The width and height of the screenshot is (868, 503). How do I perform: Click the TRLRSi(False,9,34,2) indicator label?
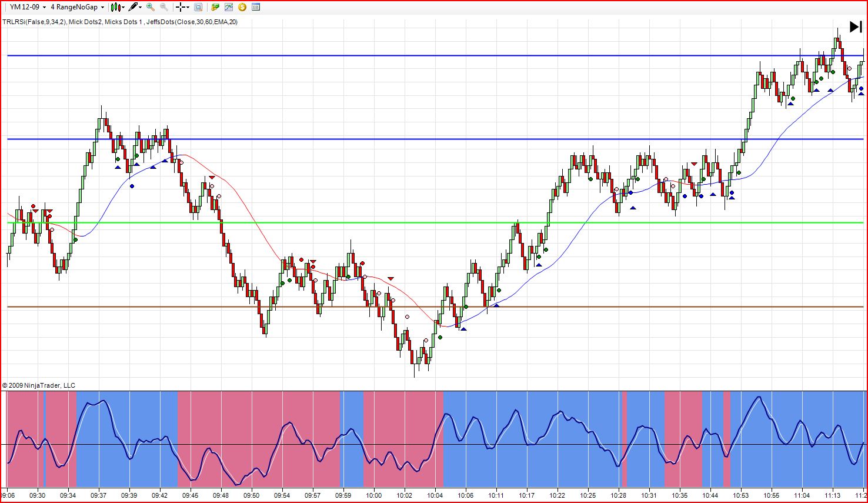(34, 22)
